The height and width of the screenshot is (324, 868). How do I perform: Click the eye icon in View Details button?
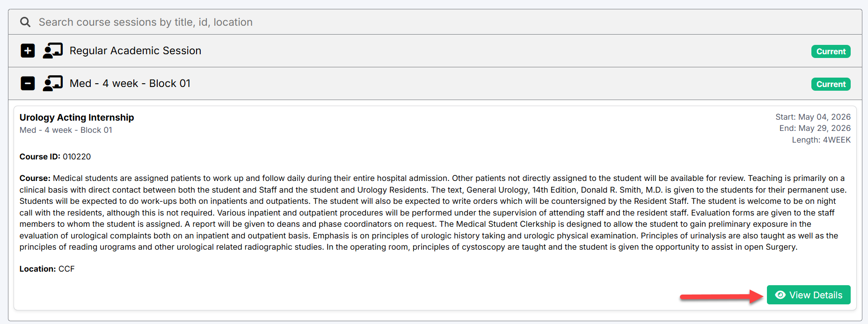pyautogui.click(x=780, y=295)
